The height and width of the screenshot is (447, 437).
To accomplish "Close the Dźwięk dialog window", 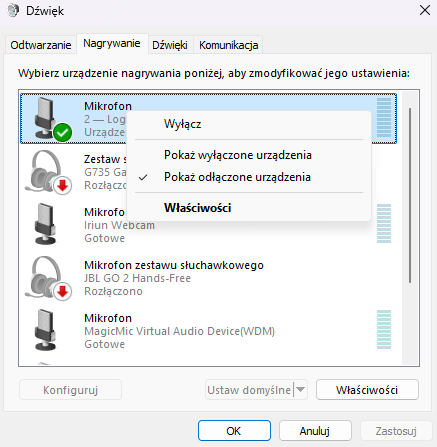I will click(x=425, y=10).
